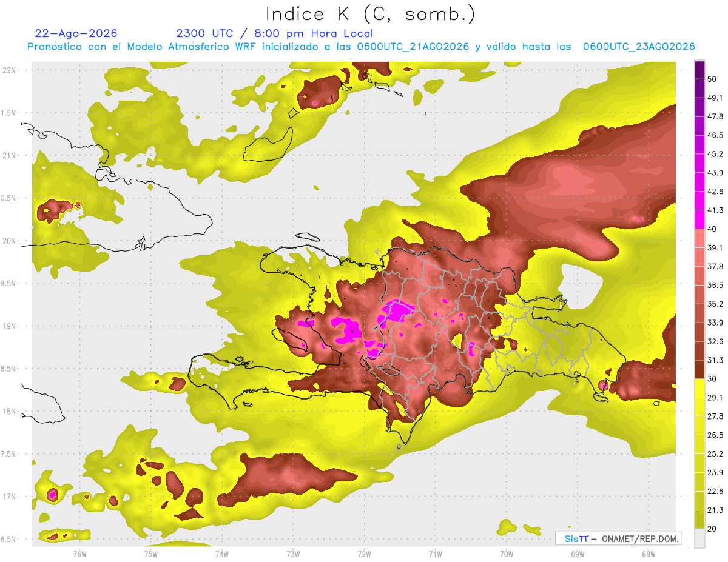Click the colorbar value '47.8'
This screenshot has height=562, width=728.
(715, 116)
